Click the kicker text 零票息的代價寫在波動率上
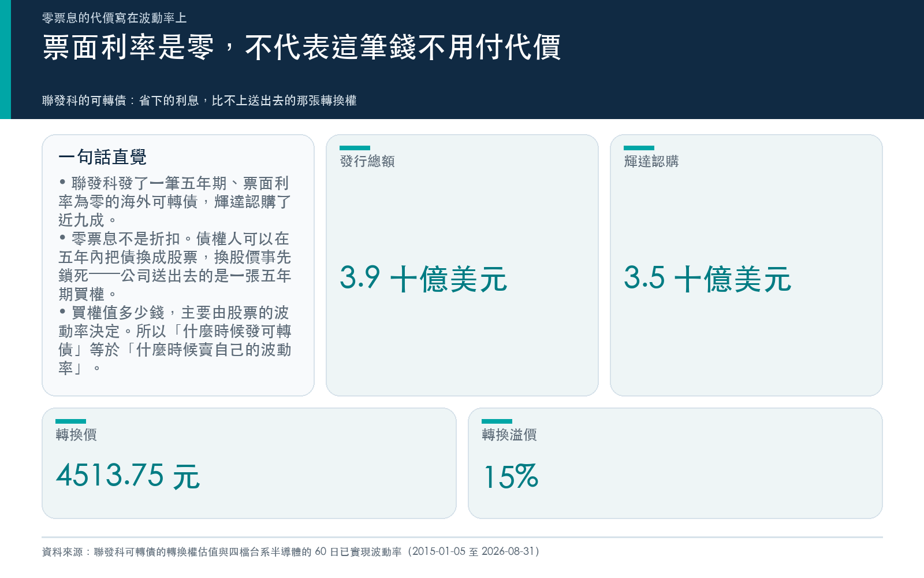This screenshot has width=924, height=578. click(114, 18)
